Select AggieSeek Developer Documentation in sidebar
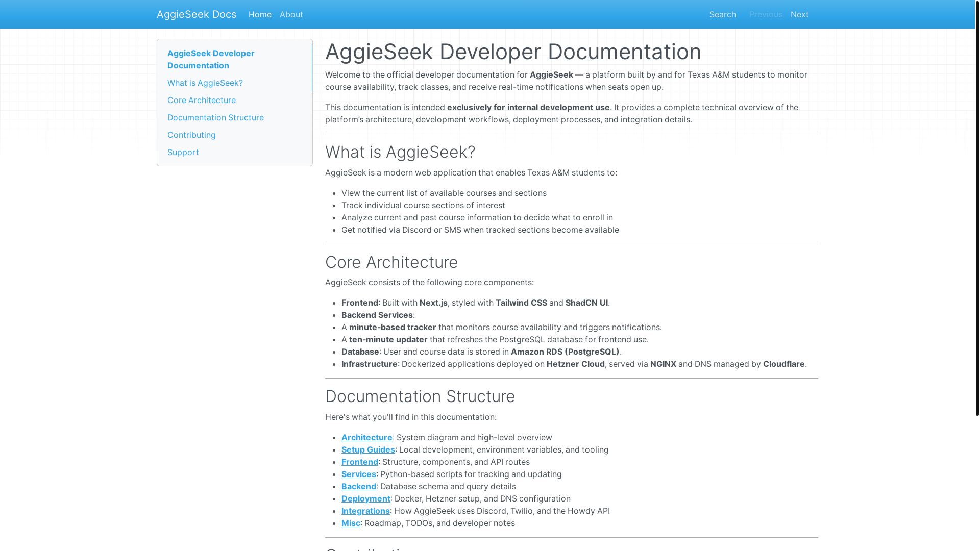980x551 pixels. [x=234, y=59]
